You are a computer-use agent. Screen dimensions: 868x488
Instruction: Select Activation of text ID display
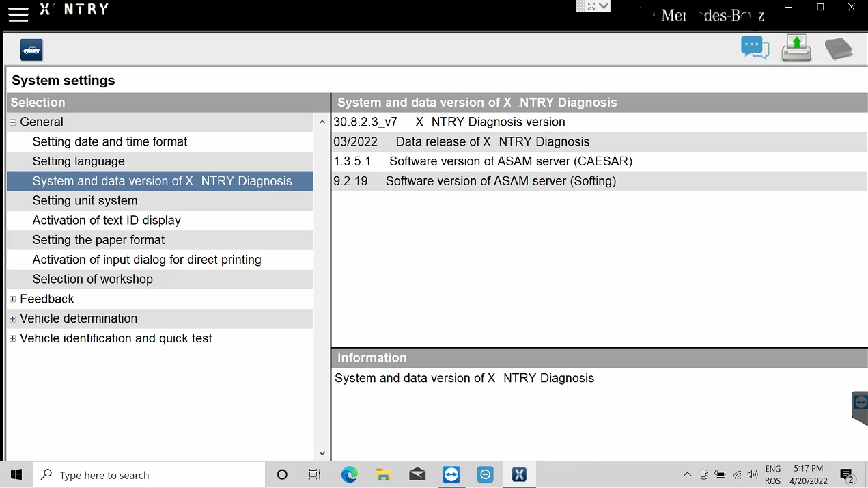click(x=160, y=221)
